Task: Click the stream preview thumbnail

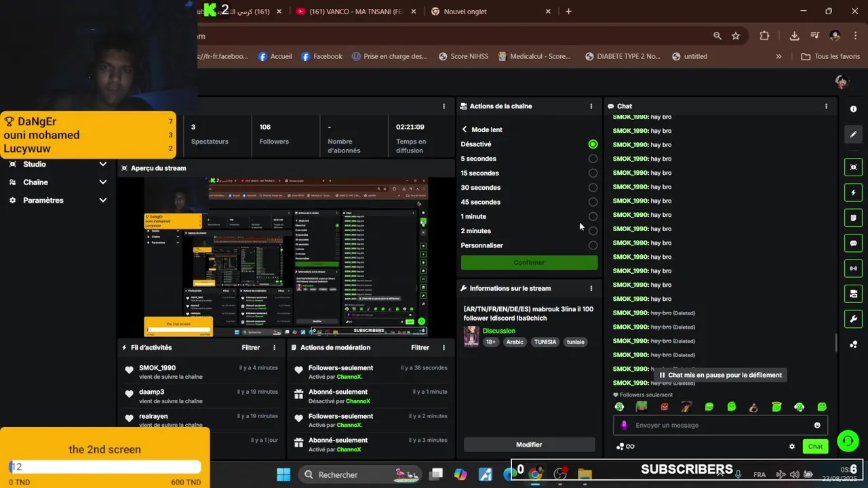Action: [x=286, y=257]
